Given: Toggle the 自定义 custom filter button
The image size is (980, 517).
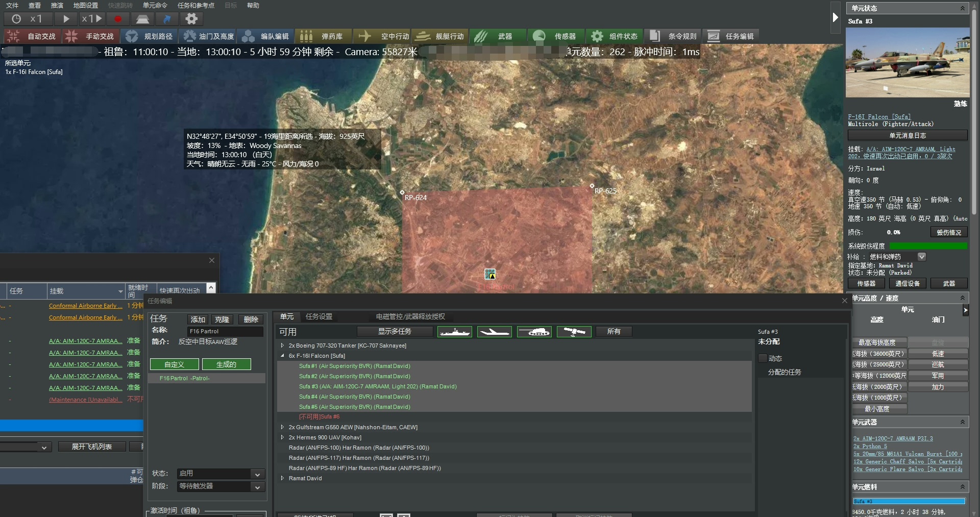Looking at the screenshot, I should pyautogui.click(x=174, y=364).
